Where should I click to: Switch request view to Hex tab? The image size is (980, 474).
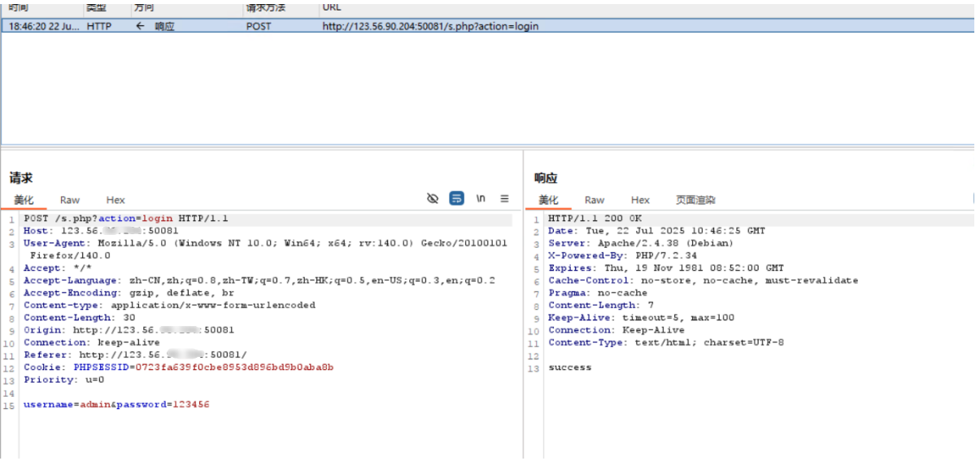click(115, 200)
